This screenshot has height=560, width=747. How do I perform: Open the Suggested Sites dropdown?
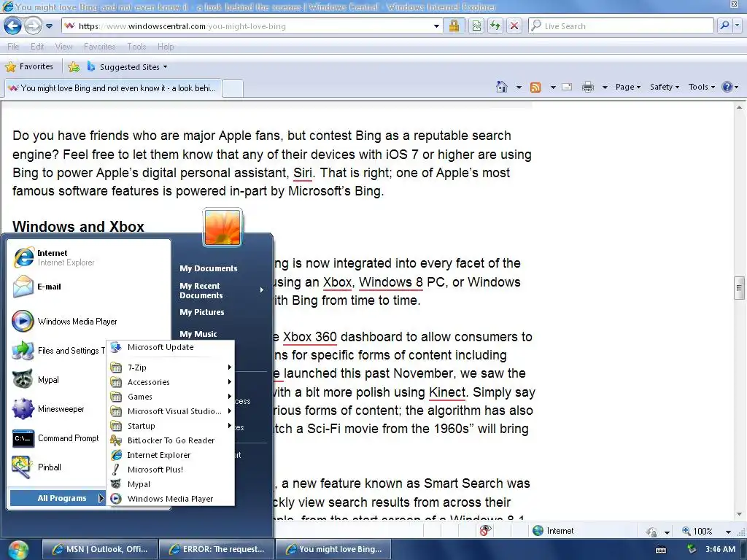pyautogui.click(x=127, y=67)
